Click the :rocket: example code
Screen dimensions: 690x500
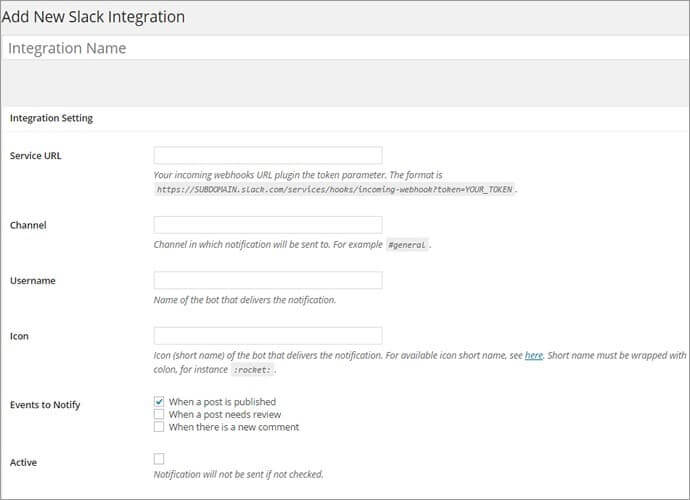tap(252, 370)
